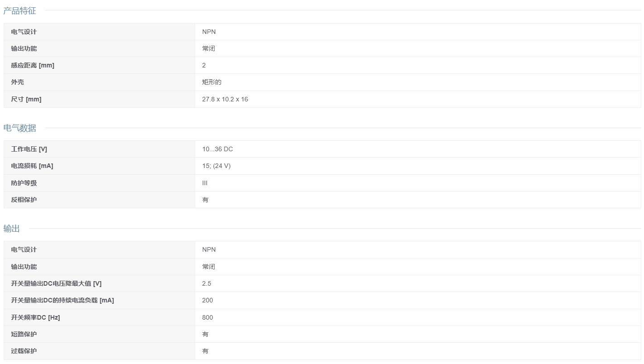Click the 输出 section heading
This screenshot has width=644, height=364.
[11, 229]
